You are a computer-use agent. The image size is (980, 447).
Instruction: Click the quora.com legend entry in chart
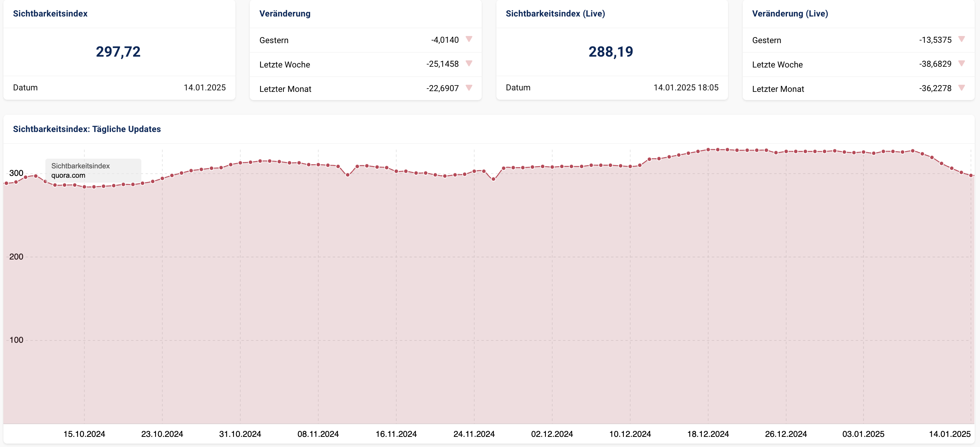69,175
